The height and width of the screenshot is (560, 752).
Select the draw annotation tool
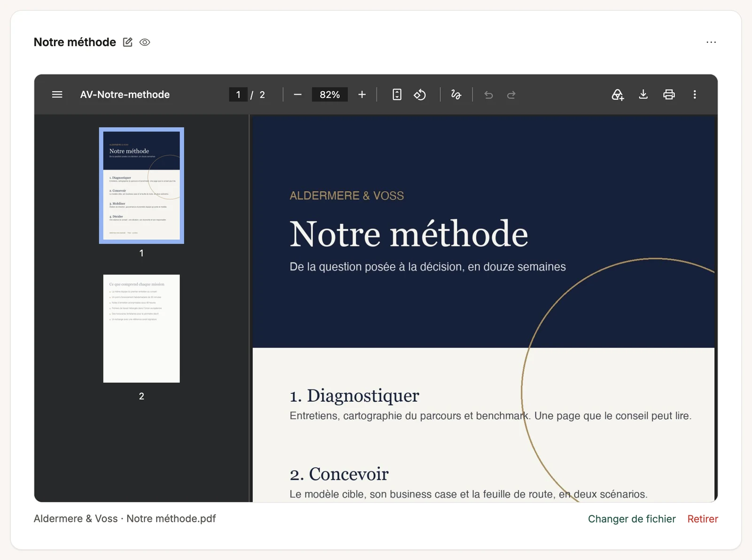456,95
